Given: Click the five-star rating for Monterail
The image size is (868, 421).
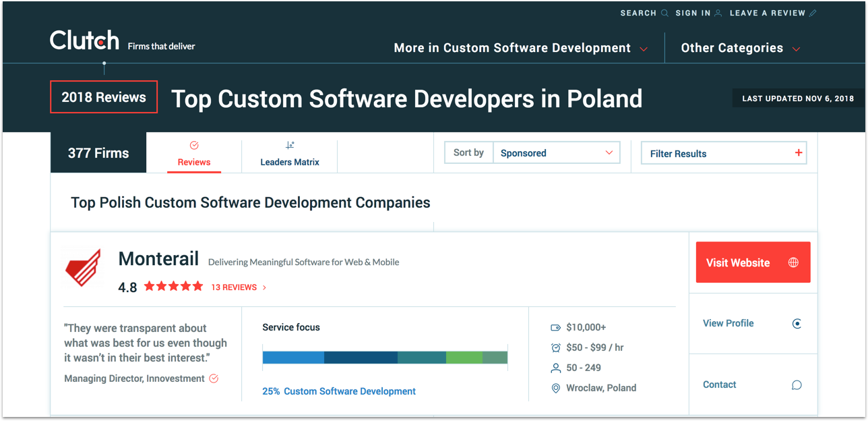Looking at the screenshot, I should pos(173,286).
